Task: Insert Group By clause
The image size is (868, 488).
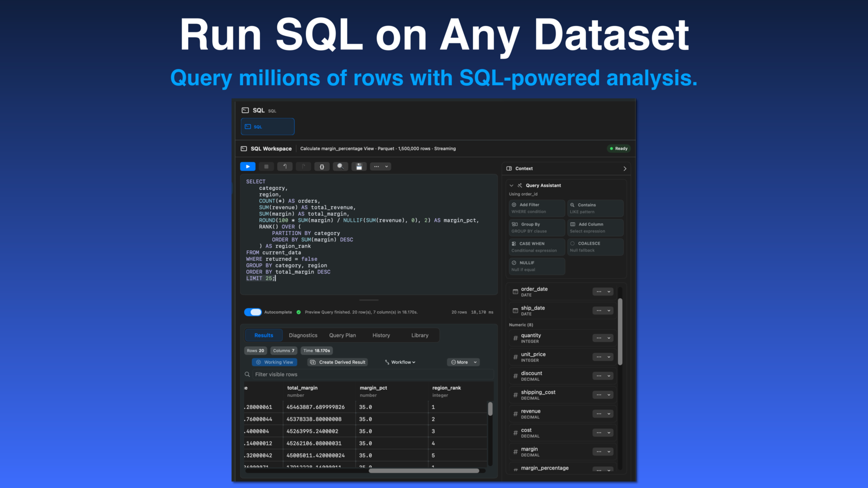Action: point(537,228)
